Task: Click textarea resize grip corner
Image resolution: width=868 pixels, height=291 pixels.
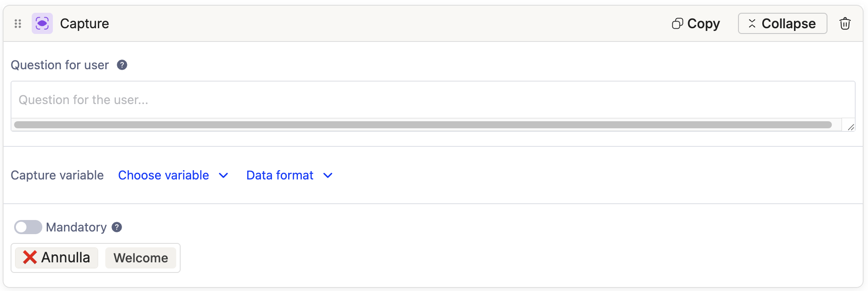Action: point(850,127)
